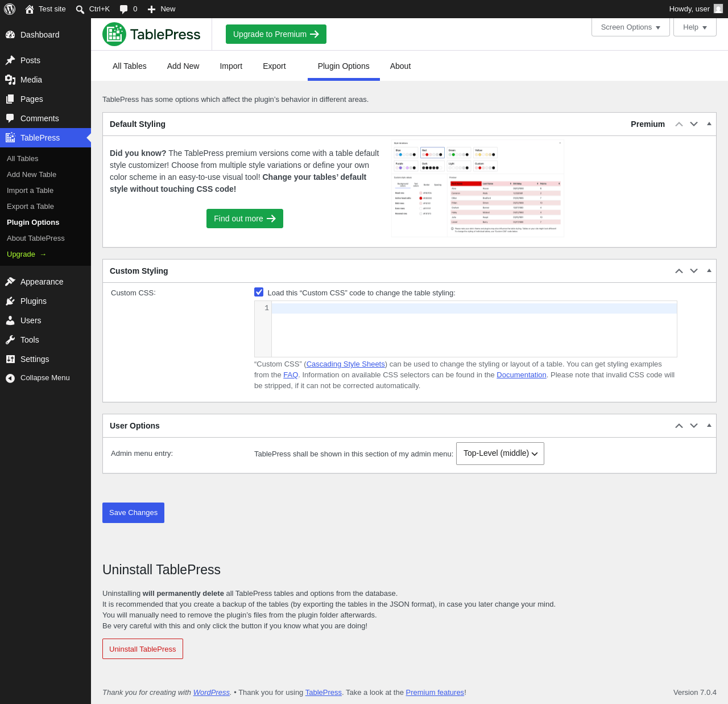Open the Cascading Style Sheets link
Screen dimensions: 728x704
[346, 364]
